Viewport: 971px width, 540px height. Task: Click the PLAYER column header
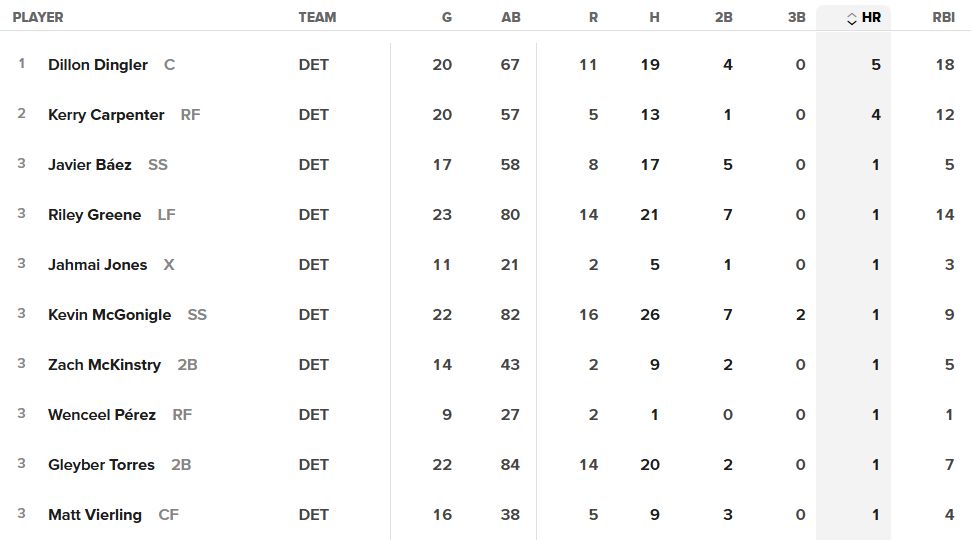(x=38, y=17)
